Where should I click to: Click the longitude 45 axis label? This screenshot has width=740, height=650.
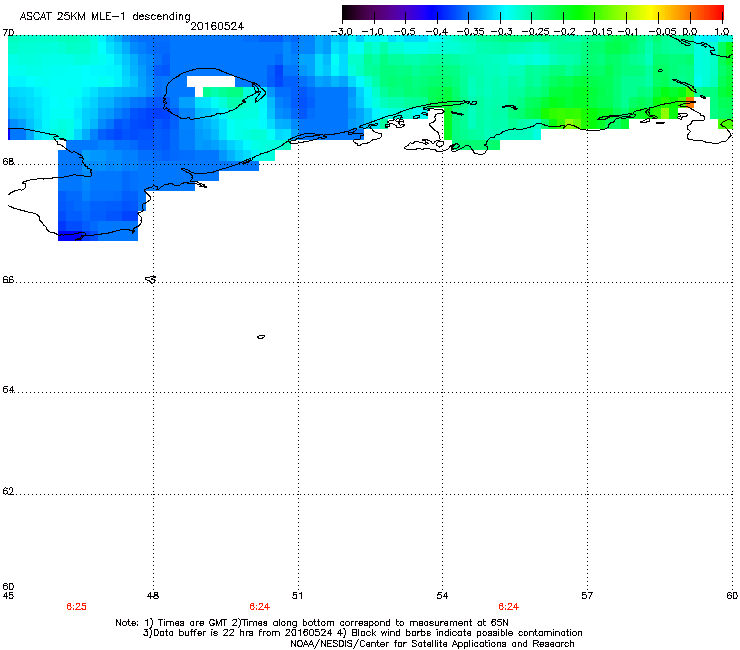(x=8, y=596)
